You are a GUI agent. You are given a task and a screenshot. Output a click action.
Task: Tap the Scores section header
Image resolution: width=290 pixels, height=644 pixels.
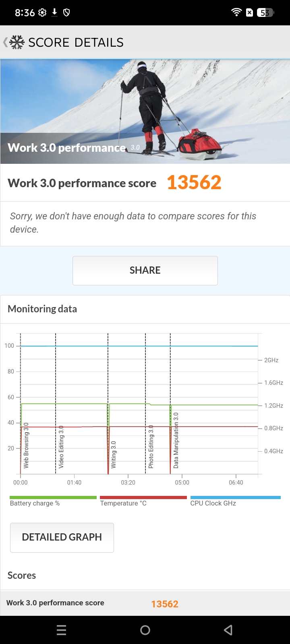coord(21,575)
